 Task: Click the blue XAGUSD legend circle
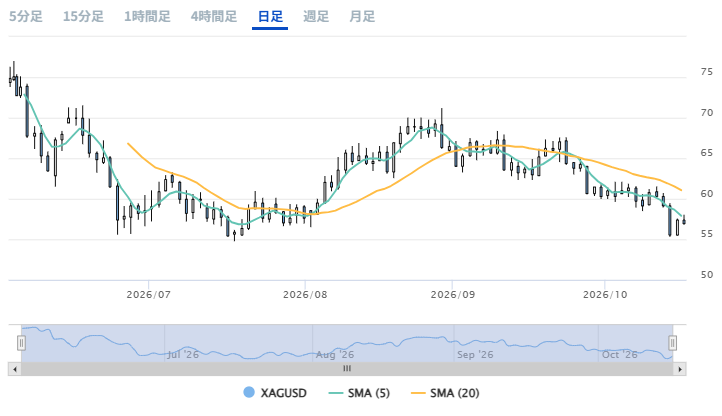click(249, 393)
